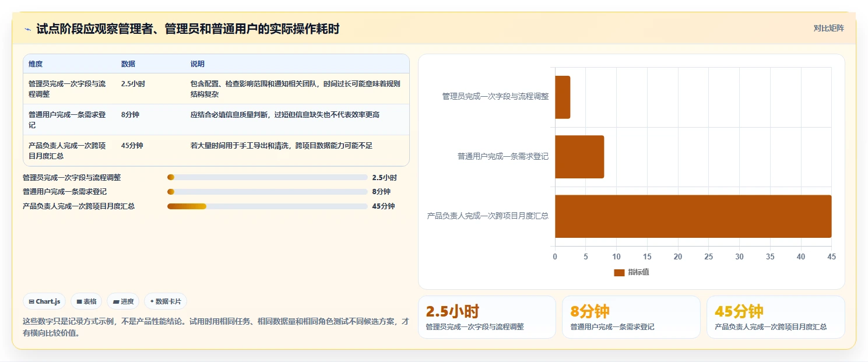Select the 数据卡片 tag chip
The image size is (868, 362).
tap(166, 301)
